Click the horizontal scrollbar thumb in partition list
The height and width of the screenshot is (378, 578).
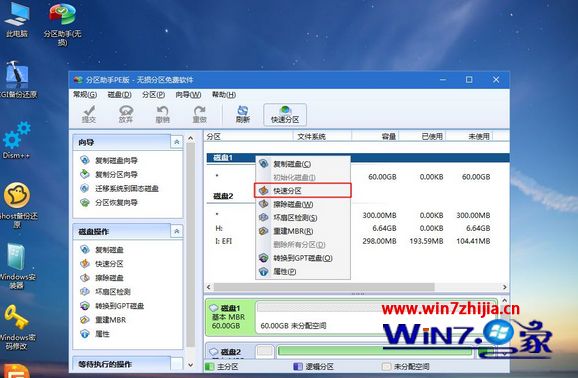coord(324,287)
